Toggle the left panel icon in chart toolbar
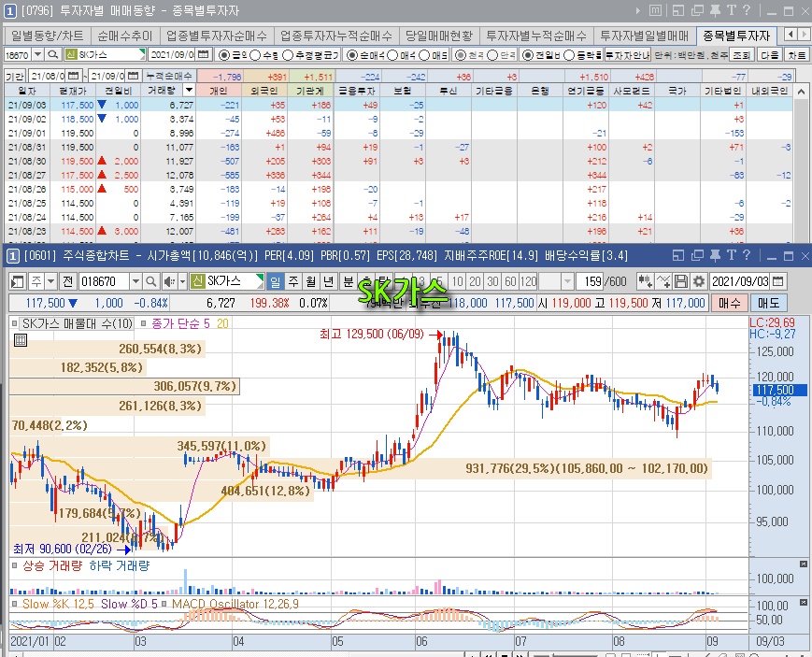 [18, 281]
